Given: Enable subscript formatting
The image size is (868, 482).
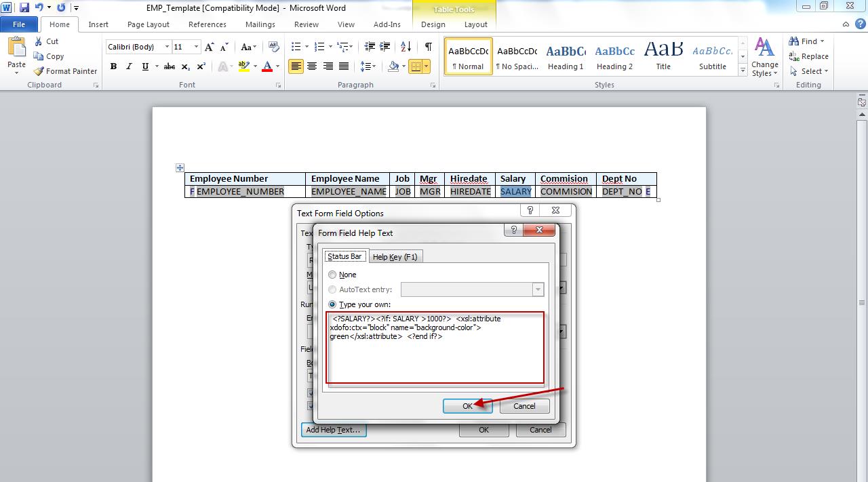Looking at the screenshot, I should [x=184, y=66].
